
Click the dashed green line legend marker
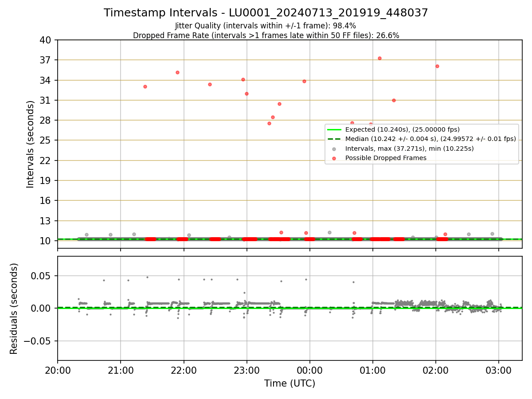[x=334, y=139]
